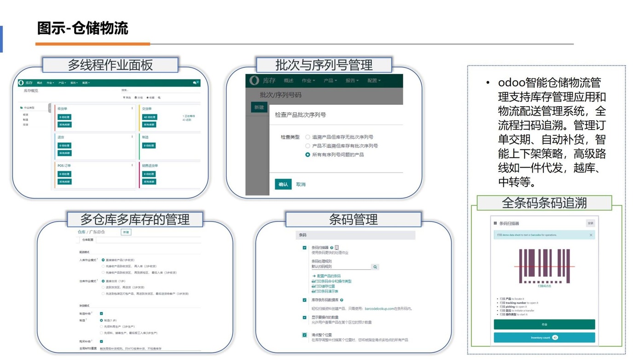Click the search magnifier in inventory overview filters
This screenshot has height=362, width=644.
[159, 98]
